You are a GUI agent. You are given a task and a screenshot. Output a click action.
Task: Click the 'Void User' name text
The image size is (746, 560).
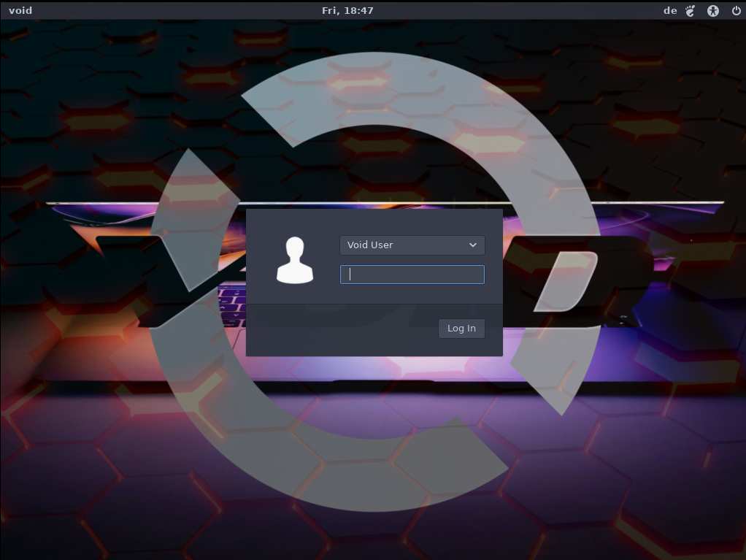(370, 245)
